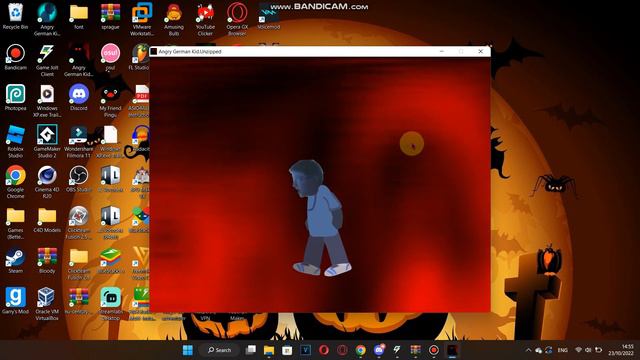Open the volume control in the system tray

[x=588, y=350]
